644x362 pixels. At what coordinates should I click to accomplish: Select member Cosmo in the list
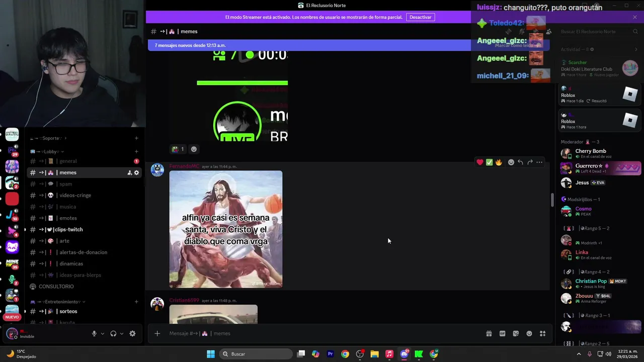click(600, 211)
